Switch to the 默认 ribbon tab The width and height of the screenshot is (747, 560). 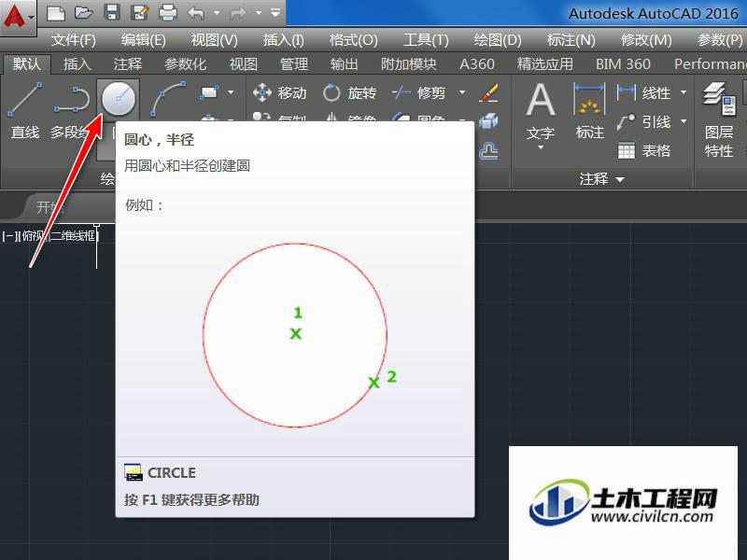pyautogui.click(x=27, y=63)
